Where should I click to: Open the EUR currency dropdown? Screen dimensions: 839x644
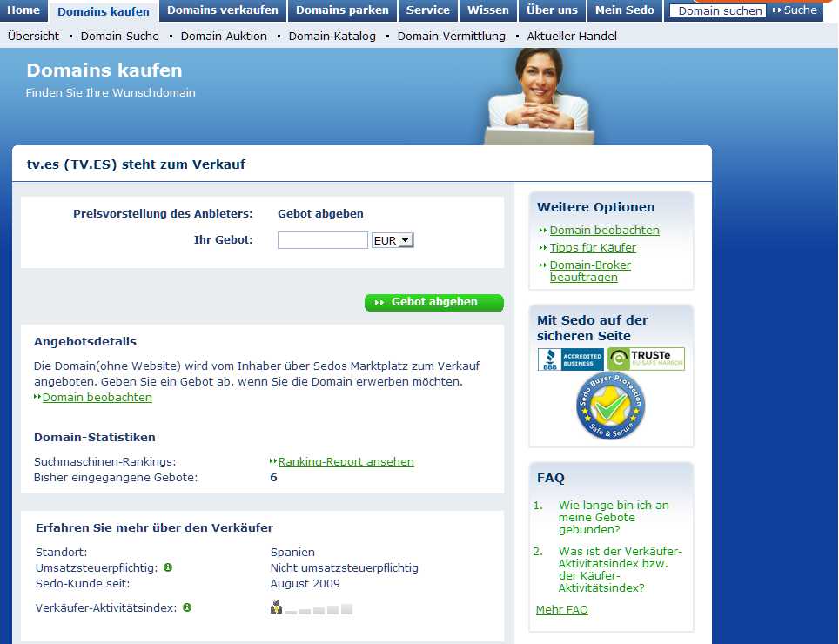(x=393, y=241)
